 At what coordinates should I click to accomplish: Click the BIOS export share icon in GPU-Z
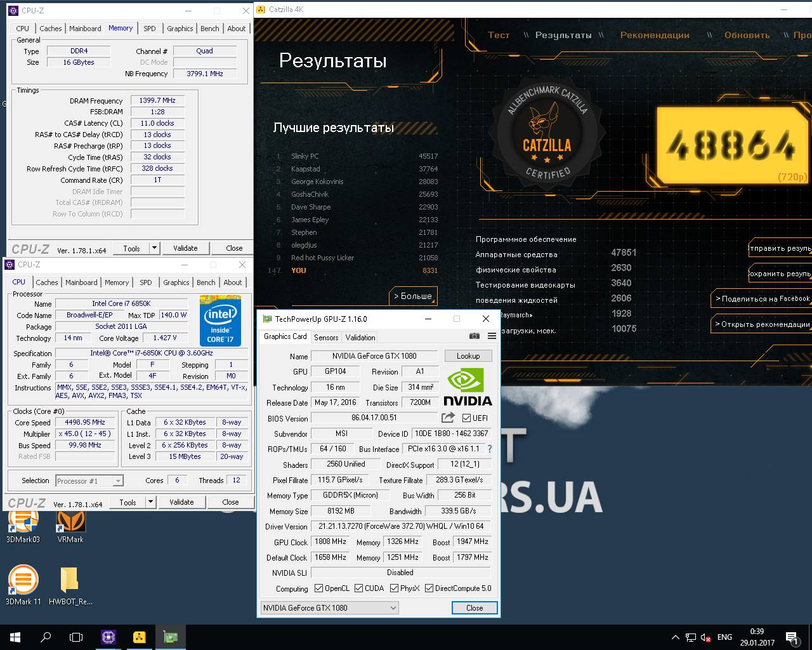[449, 418]
